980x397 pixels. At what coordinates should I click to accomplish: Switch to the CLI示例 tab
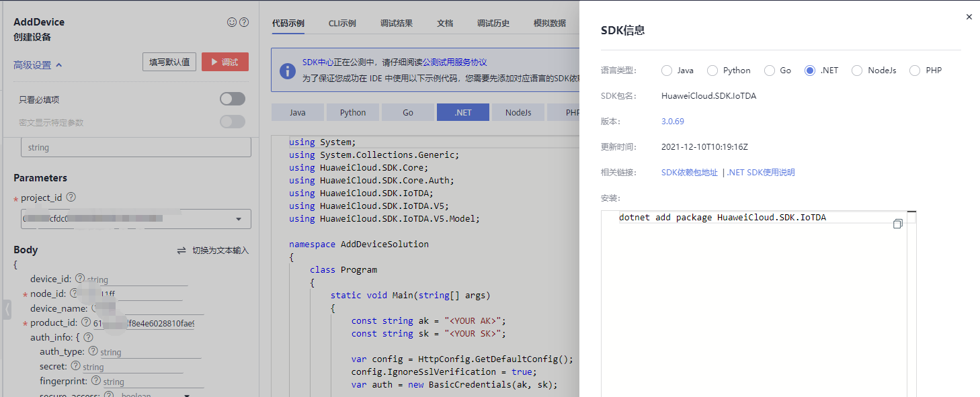tap(342, 23)
